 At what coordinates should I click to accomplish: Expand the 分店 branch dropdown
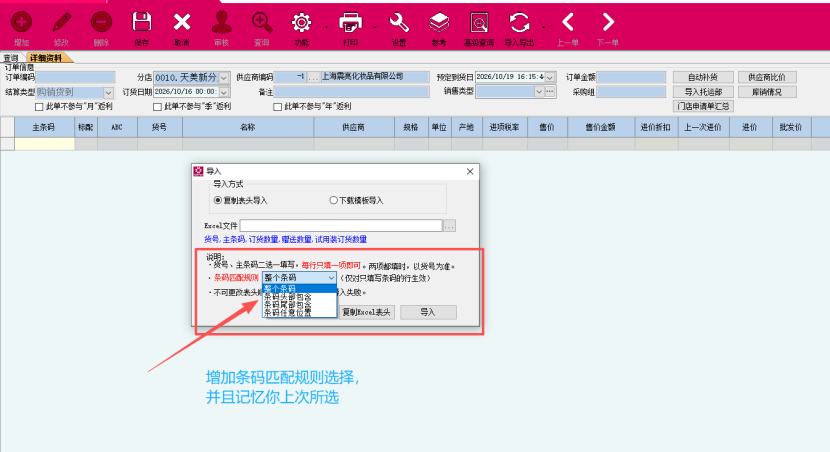pyautogui.click(x=224, y=78)
